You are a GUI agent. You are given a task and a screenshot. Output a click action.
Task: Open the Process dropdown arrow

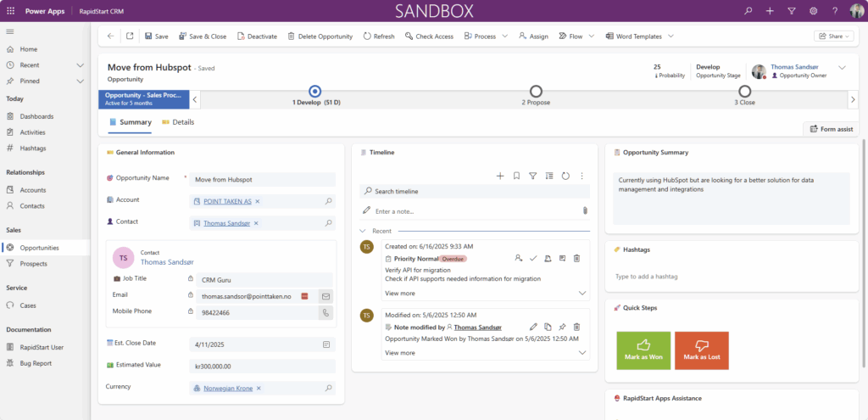(x=504, y=36)
